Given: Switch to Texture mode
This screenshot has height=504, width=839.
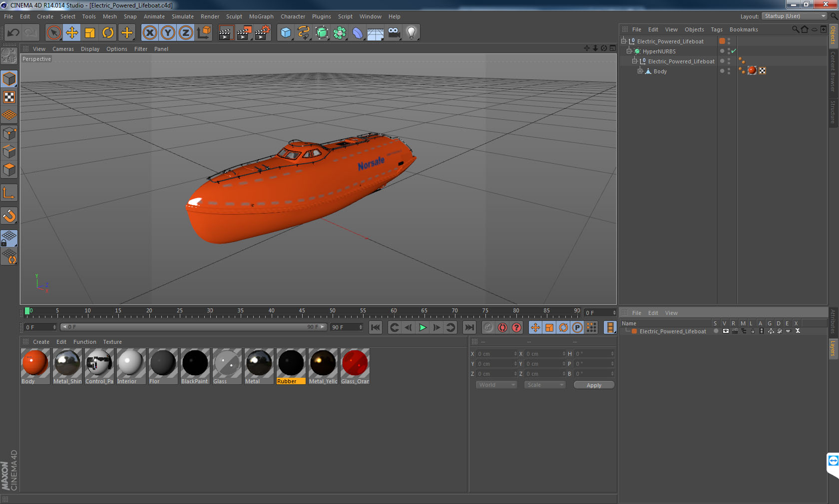Looking at the screenshot, I should tap(9, 97).
